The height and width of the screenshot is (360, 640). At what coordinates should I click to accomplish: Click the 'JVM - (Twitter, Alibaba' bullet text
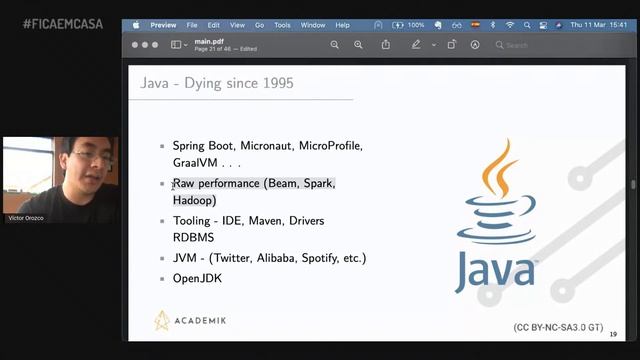coord(269,258)
